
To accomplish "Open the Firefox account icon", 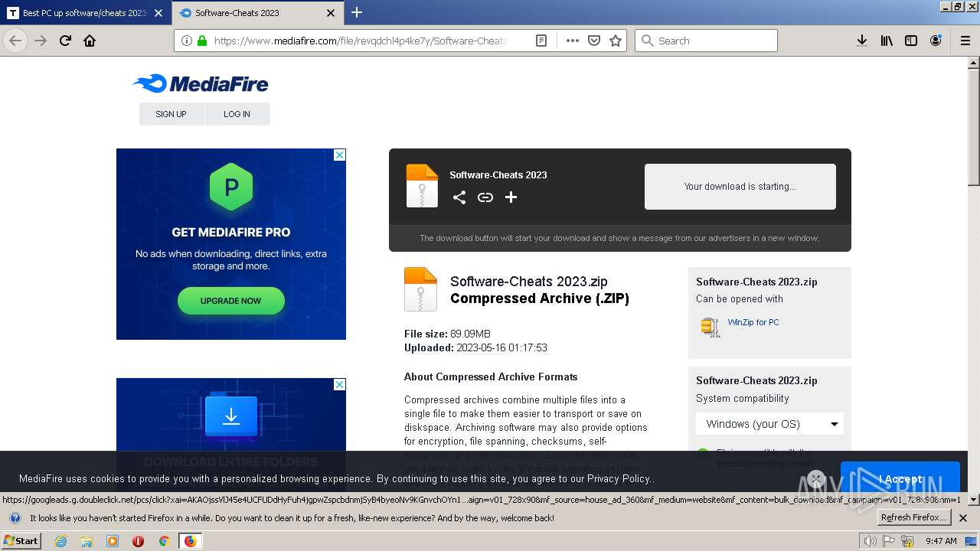I will tap(936, 41).
